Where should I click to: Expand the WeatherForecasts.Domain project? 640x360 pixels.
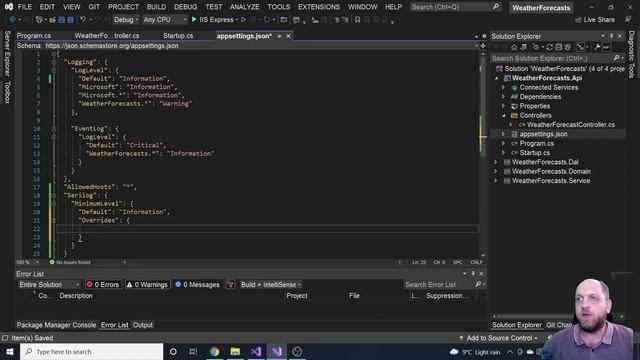click(496, 171)
